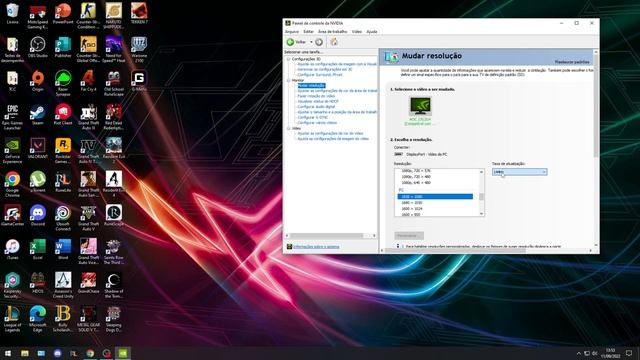Click the resolution list scroll-up arrow

(x=481, y=172)
